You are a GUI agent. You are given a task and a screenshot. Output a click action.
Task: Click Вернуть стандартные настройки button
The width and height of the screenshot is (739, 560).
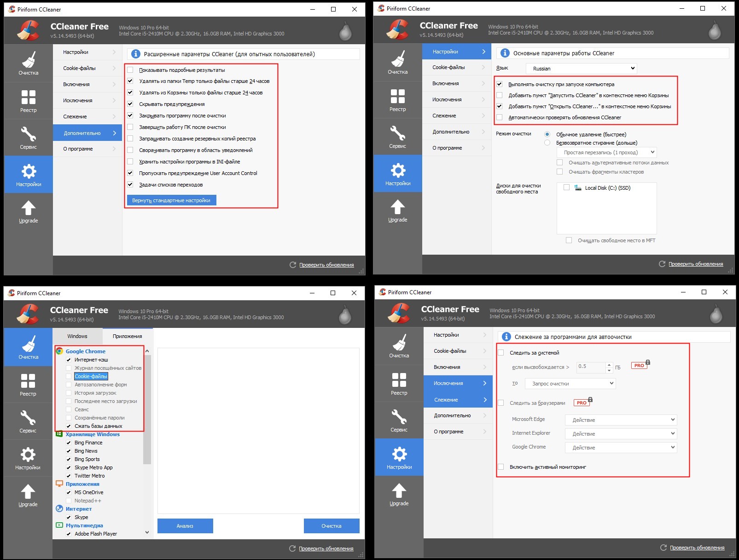[171, 200]
